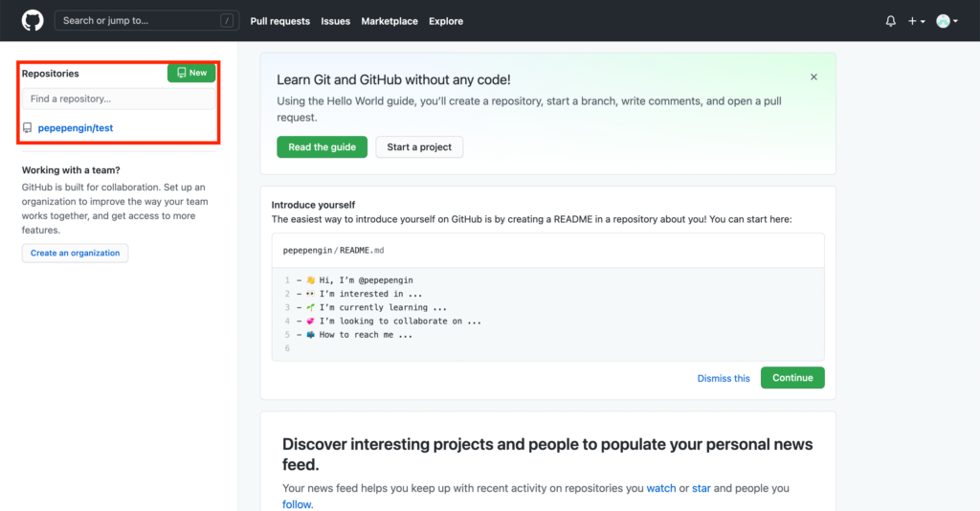Screen dimensions: 980x511
Task: Click Create an organization button
Action: [75, 253]
